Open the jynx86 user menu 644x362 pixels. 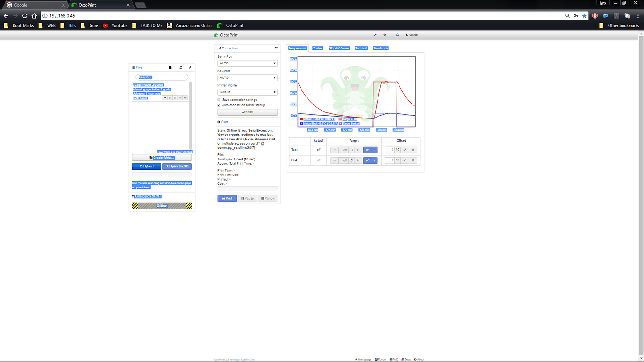coord(413,35)
